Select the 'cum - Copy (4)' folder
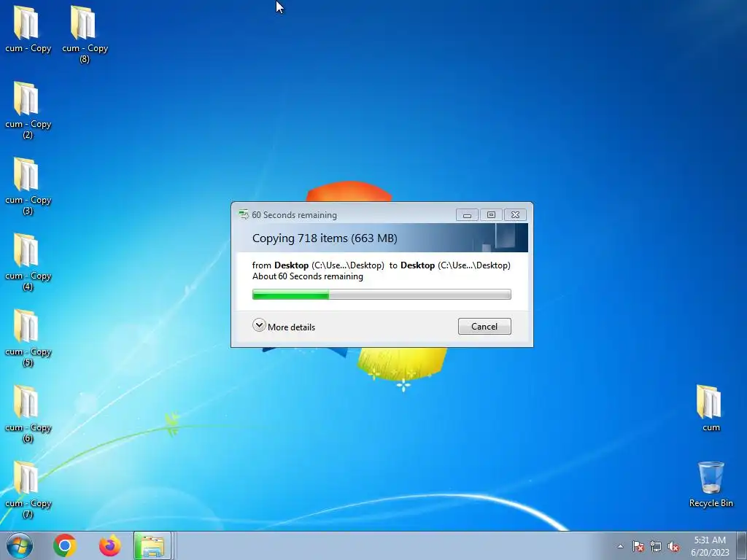Screen dimensions: 747x560 [28, 262]
